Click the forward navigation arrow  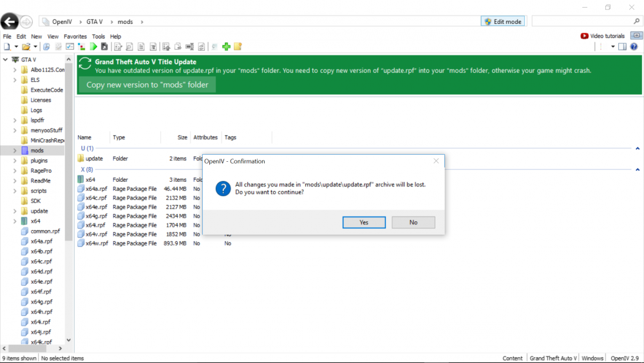click(x=26, y=21)
